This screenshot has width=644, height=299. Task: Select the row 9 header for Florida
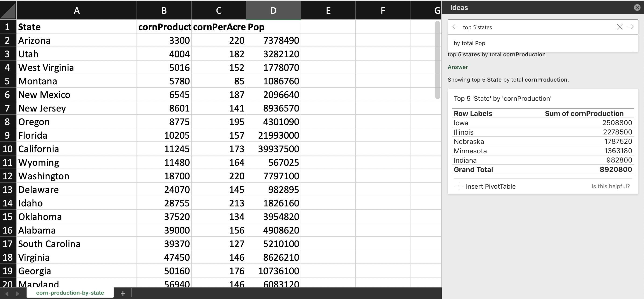7,135
